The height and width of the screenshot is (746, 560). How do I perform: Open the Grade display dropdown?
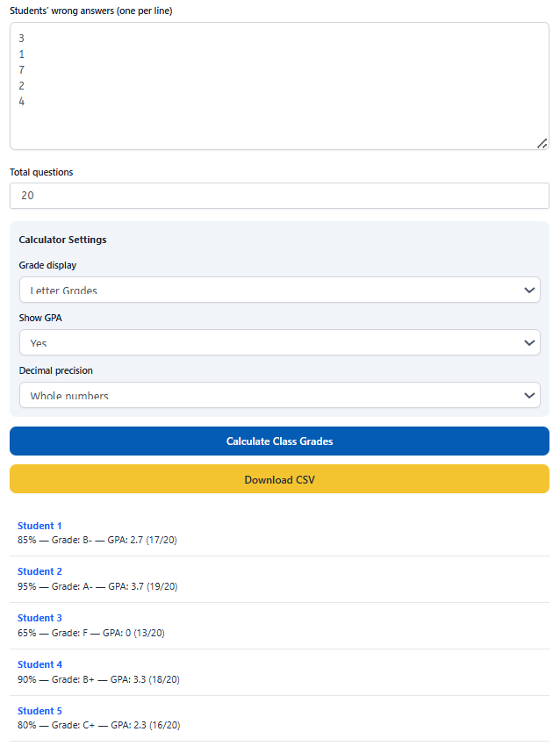click(279, 290)
